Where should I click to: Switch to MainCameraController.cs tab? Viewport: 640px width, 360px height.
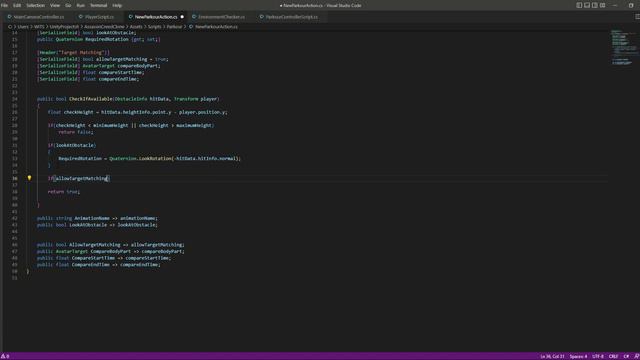[x=38, y=17]
